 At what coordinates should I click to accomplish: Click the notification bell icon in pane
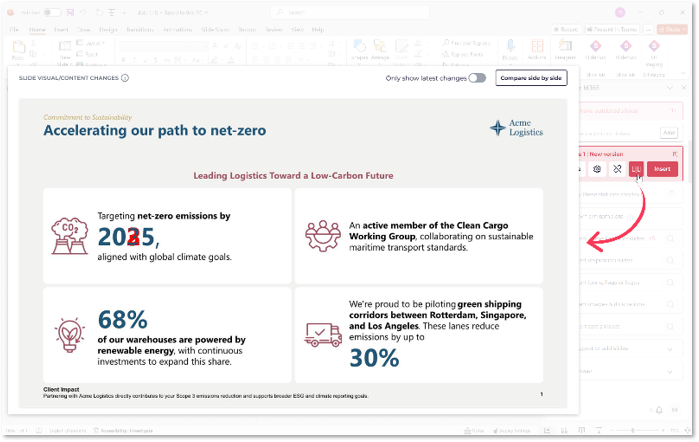(659, 410)
